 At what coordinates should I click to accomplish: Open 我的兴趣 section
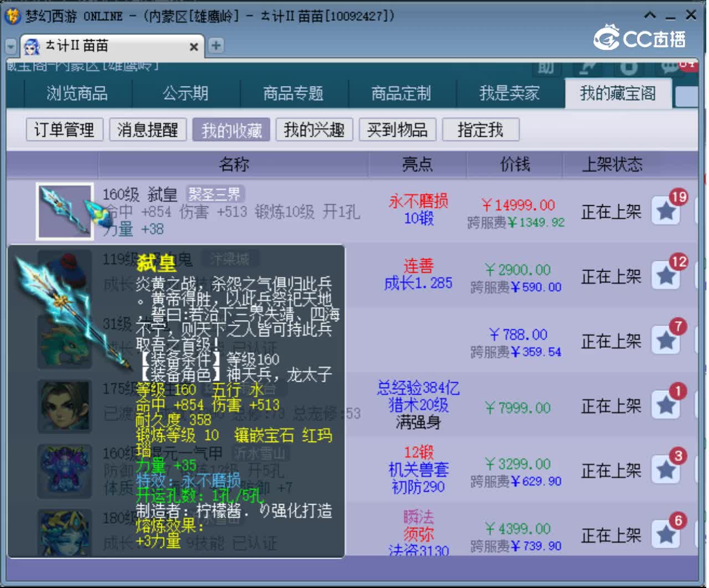314,130
